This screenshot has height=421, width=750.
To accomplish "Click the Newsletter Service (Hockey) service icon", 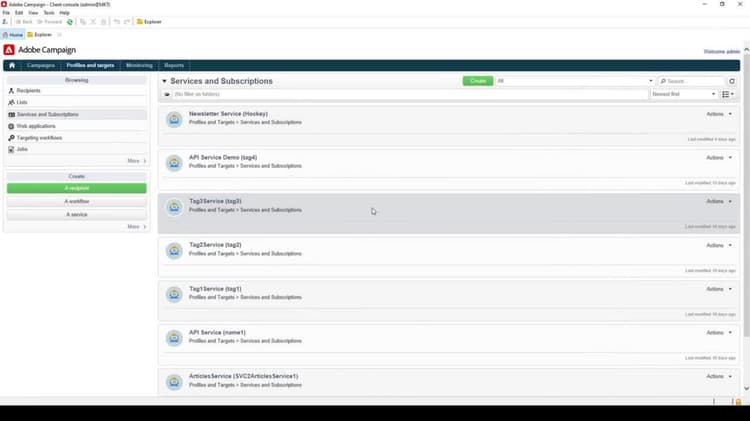I will [x=174, y=120].
